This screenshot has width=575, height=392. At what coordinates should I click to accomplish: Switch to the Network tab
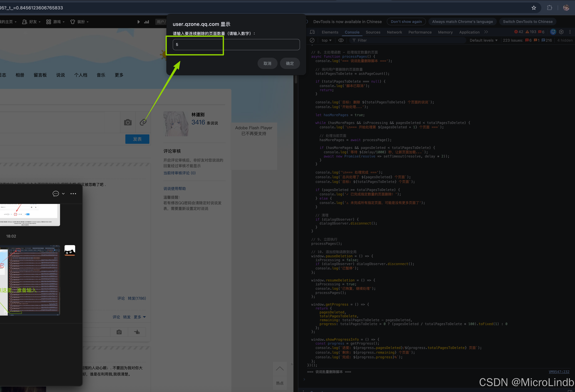point(394,32)
